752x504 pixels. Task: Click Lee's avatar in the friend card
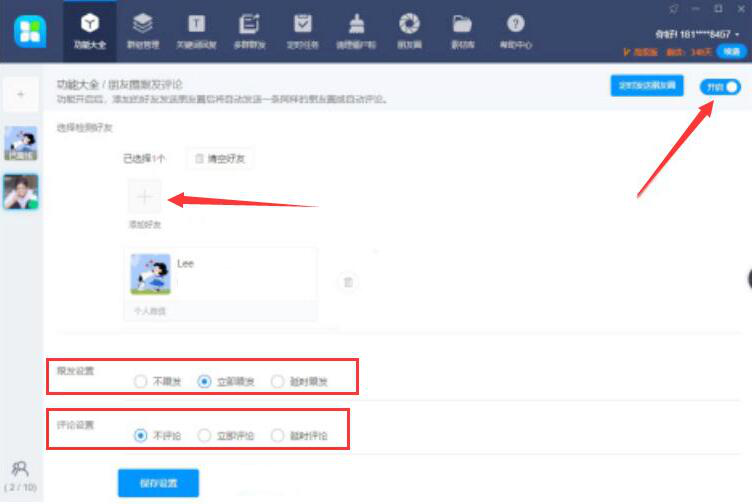tap(151, 274)
